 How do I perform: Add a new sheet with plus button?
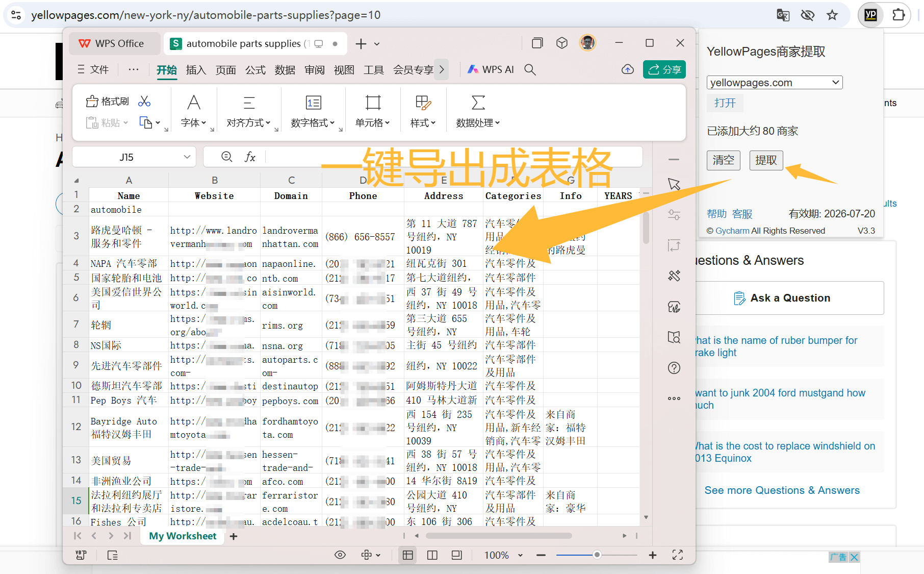(x=234, y=536)
